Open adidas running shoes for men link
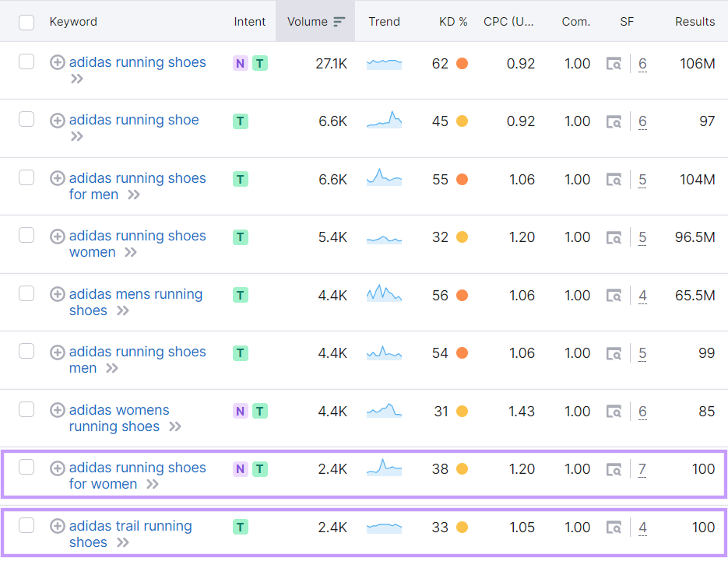 pyautogui.click(x=138, y=186)
